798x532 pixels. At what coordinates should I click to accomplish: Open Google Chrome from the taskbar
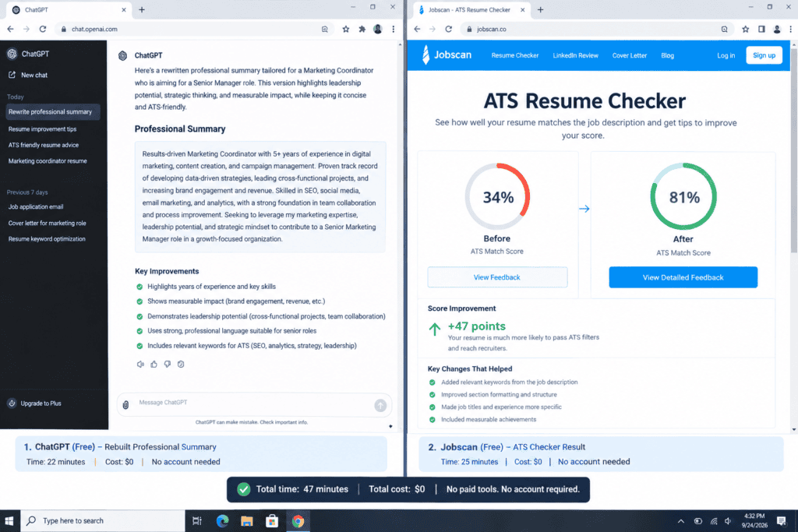(x=298, y=521)
